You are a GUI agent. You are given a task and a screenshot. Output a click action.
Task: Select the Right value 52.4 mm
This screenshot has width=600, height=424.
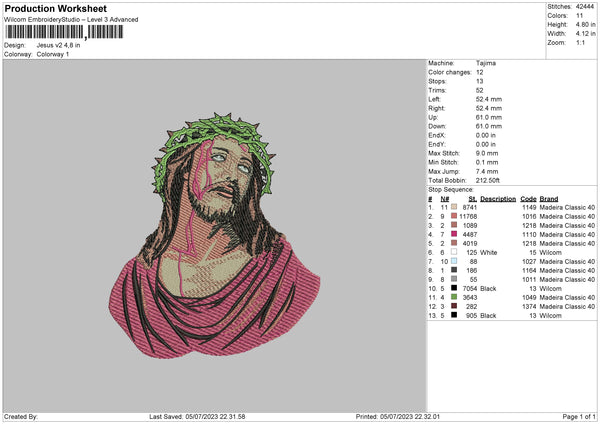[x=489, y=108]
